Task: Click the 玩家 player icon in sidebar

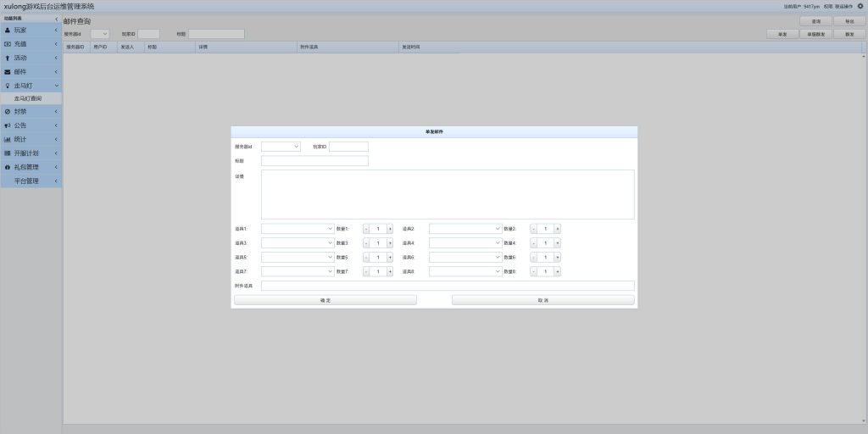Action: coord(7,30)
